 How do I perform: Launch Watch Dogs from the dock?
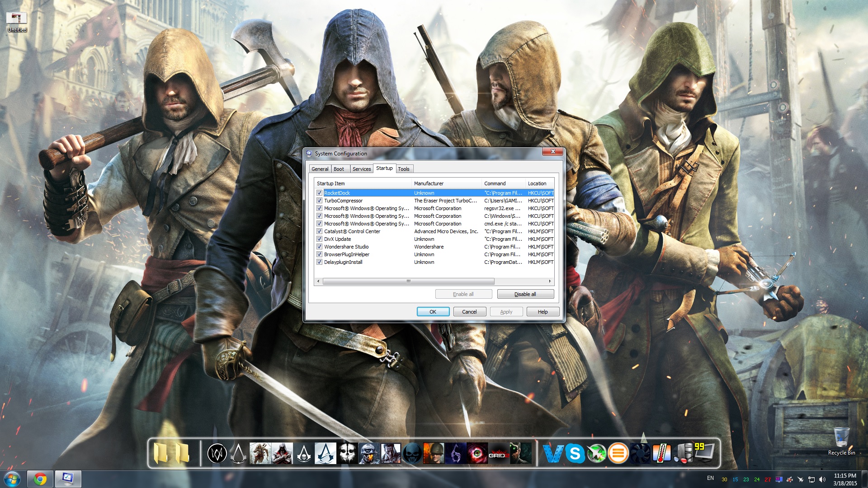coord(217,453)
